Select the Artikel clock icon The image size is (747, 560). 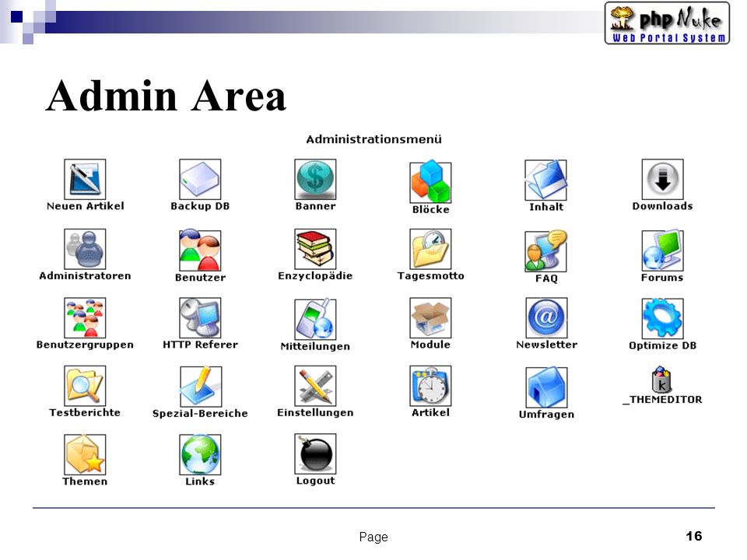coord(430,387)
